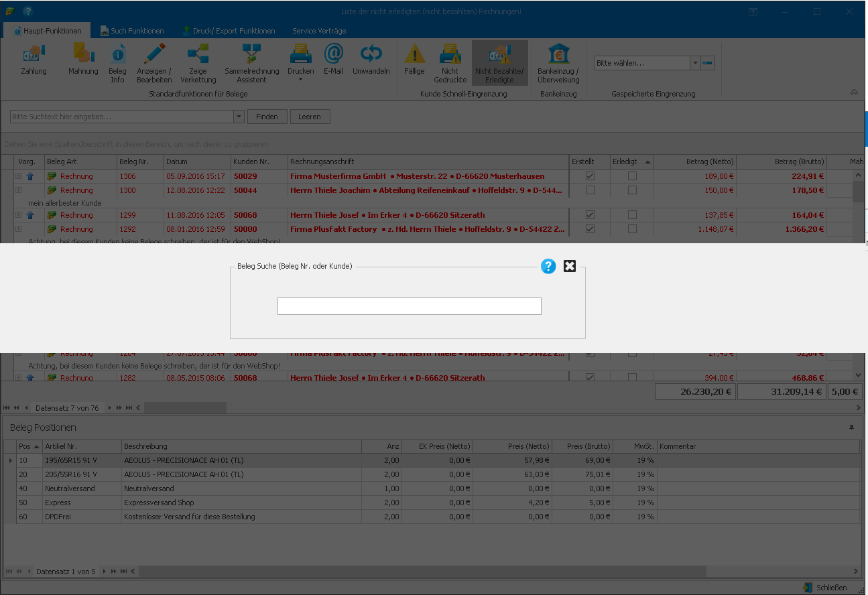Image resolution: width=868 pixels, height=595 pixels.
Task: Jump to first record in the invoice navigator
Action: [7, 407]
